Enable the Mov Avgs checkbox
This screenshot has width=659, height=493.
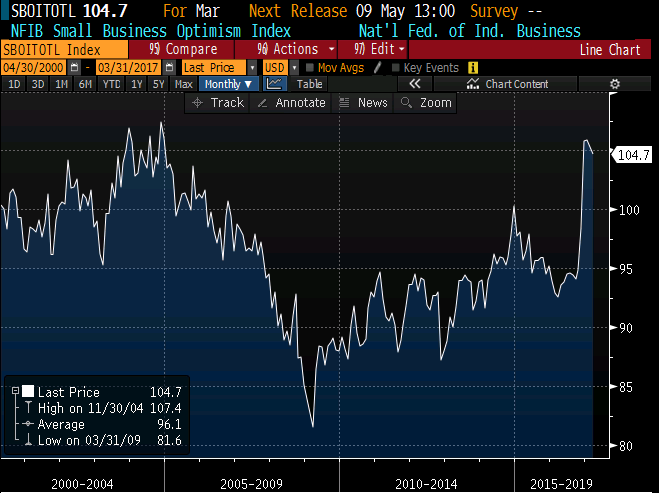(310, 68)
